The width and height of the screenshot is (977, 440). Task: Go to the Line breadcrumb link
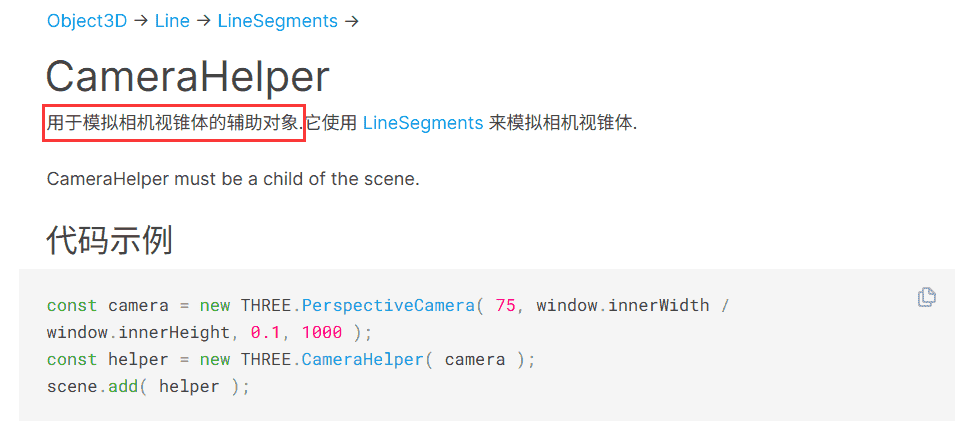pos(172,21)
